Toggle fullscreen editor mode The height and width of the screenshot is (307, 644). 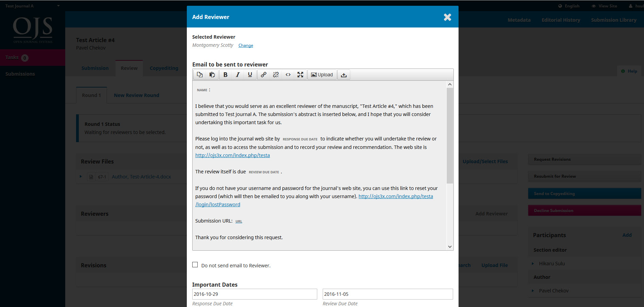300,75
